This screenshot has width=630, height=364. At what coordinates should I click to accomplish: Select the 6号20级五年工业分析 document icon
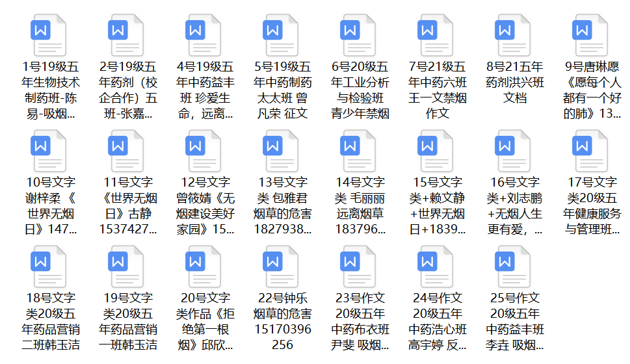358,35
